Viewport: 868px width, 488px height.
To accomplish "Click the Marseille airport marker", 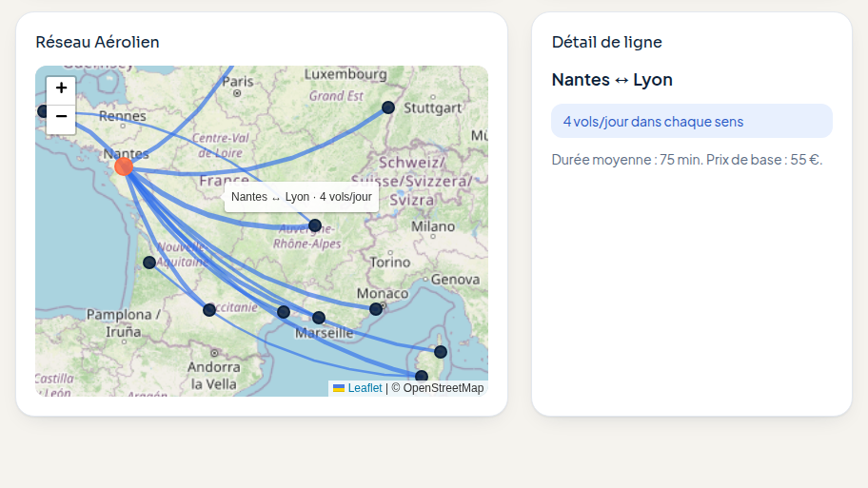I will (319, 318).
